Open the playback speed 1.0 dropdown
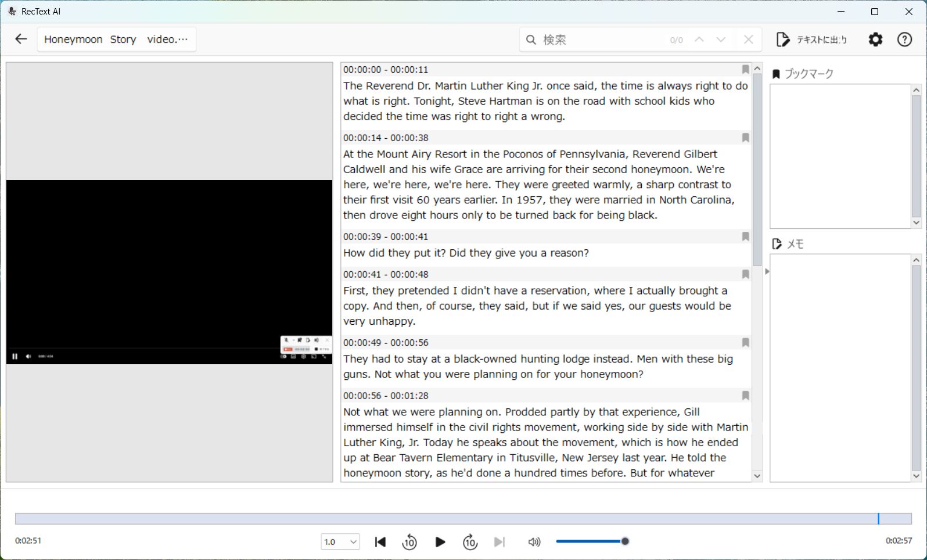The image size is (927, 560). pyautogui.click(x=340, y=542)
